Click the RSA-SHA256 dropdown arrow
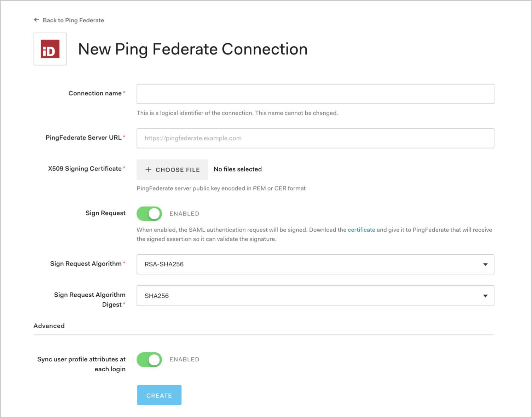532x418 pixels. click(x=485, y=264)
